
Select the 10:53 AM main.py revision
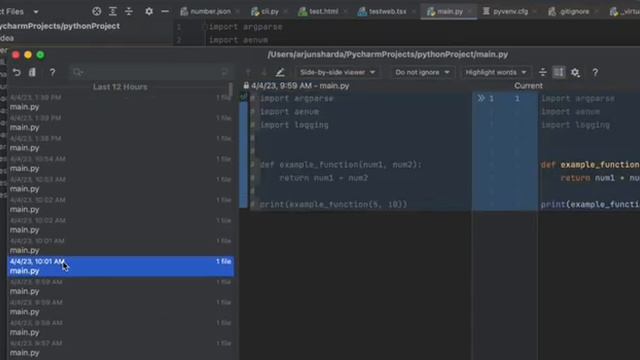(121, 184)
